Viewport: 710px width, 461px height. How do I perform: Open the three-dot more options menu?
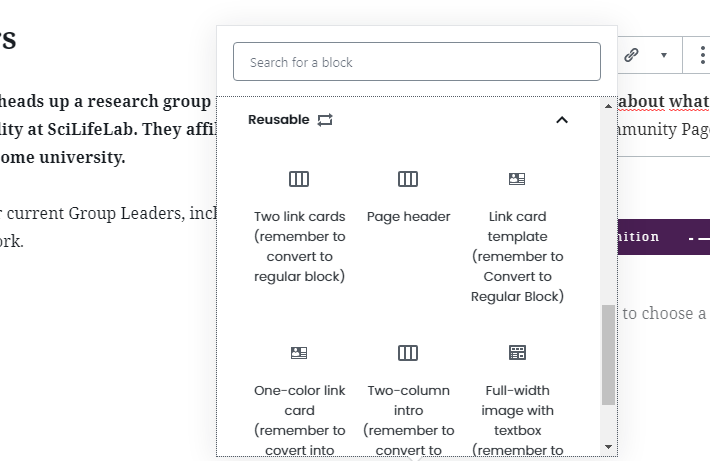[702, 56]
